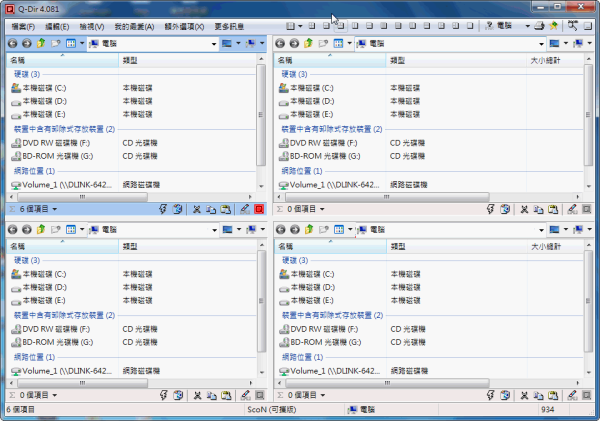Expand view mode arrow in upper-left pane

coord(82,44)
